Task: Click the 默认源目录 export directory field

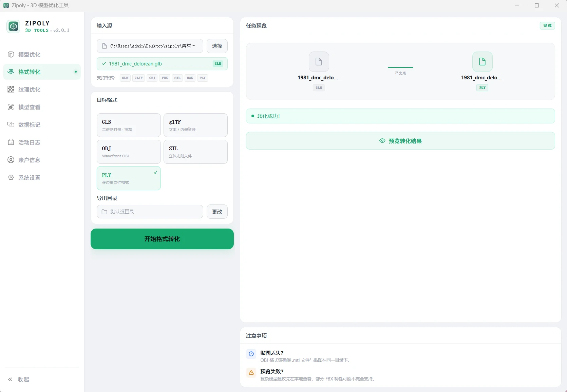Action: 150,212
